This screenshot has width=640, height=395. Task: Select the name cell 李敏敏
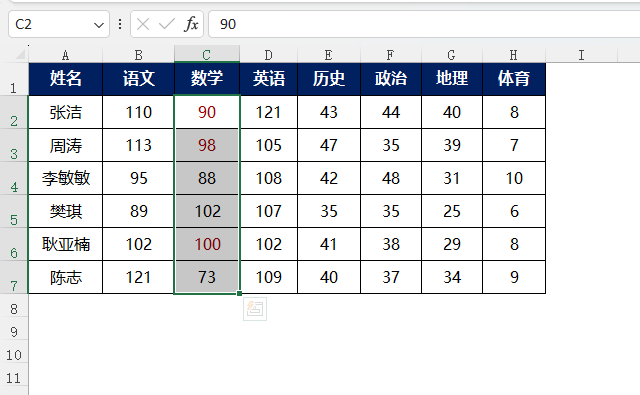pyautogui.click(x=65, y=178)
